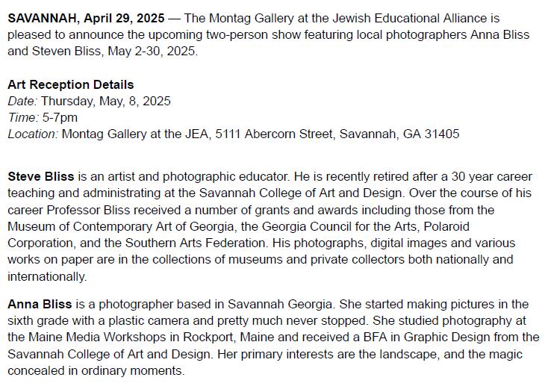Click the italic "Date:" label
The image size is (548, 392).
(22, 102)
